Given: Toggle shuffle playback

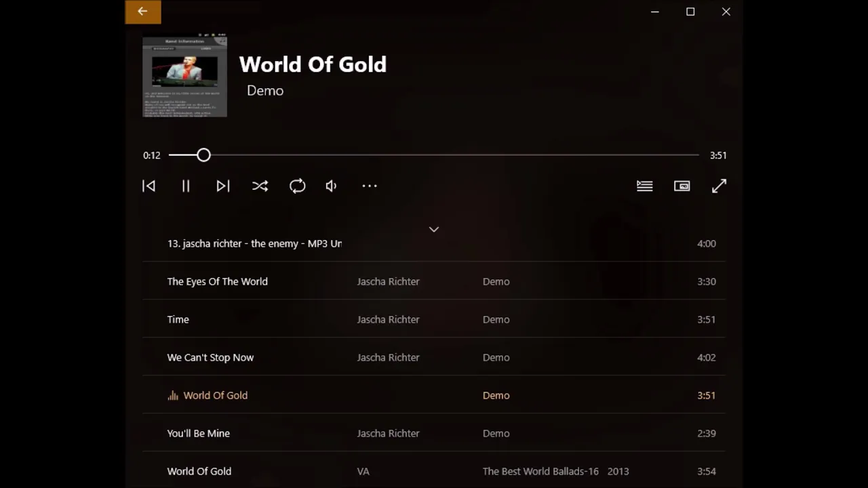Looking at the screenshot, I should coord(260,186).
